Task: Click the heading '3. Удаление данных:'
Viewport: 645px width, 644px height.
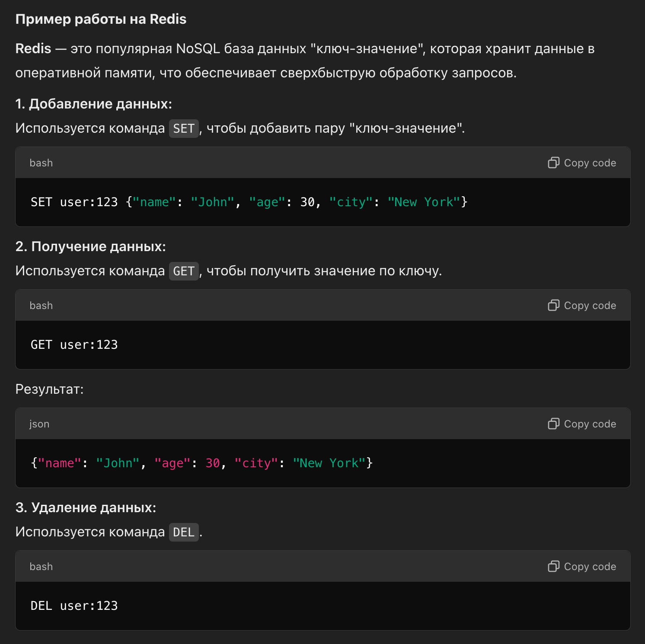Action: coord(86,507)
